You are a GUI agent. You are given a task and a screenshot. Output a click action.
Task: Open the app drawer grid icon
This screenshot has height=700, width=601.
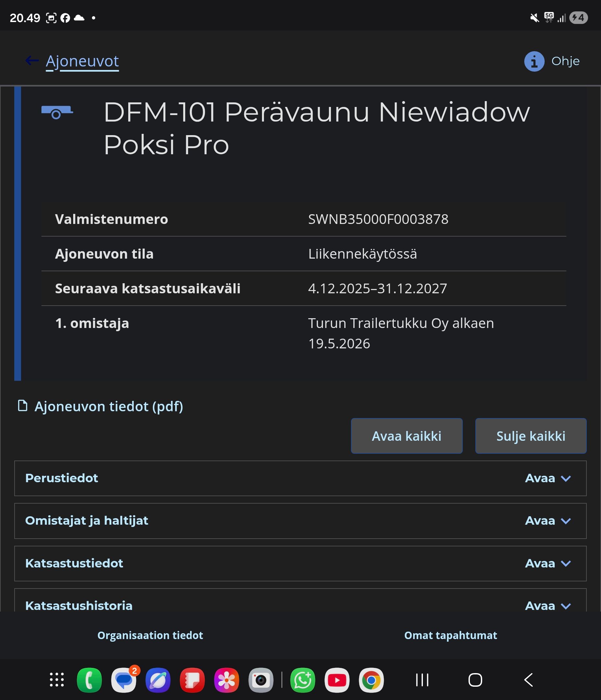click(x=57, y=680)
